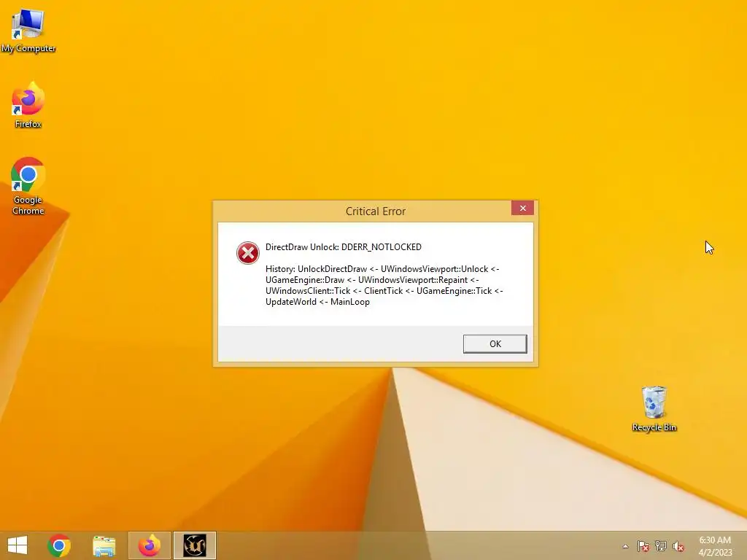This screenshot has height=560, width=747.
Task: Select the red error icon in dialog
Action: (248, 253)
